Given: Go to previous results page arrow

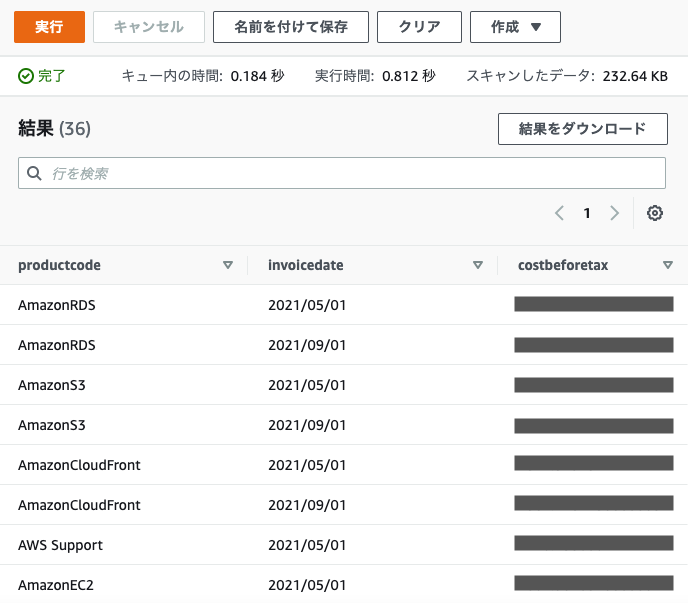Looking at the screenshot, I should click(x=559, y=213).
